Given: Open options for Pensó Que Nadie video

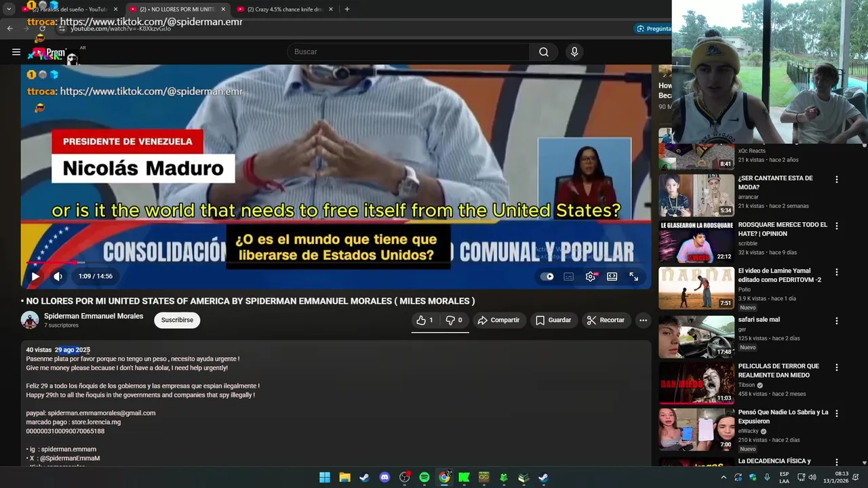Looking at the screenshot, I should [836, 413].
